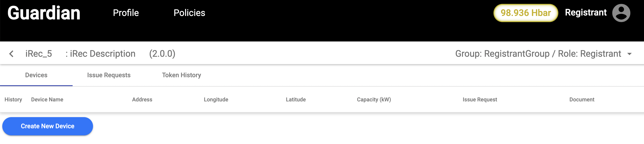Viewport: 644px width, 144px height.
Task: Open the Profile menu item
Action: (126, 13)
